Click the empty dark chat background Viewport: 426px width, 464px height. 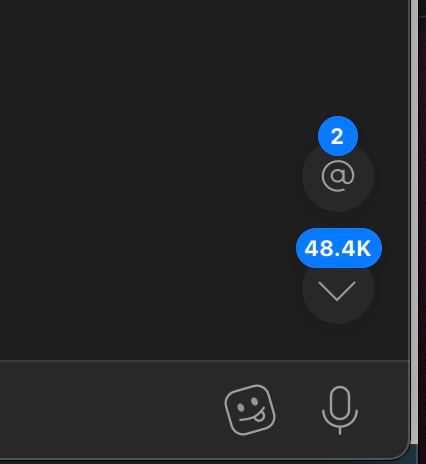150,180
